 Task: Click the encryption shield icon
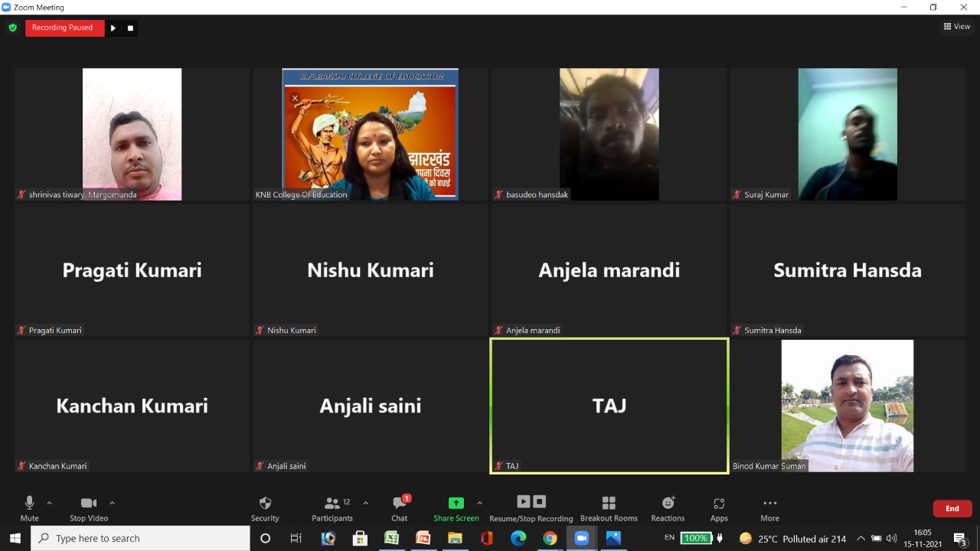coord(13,28)
